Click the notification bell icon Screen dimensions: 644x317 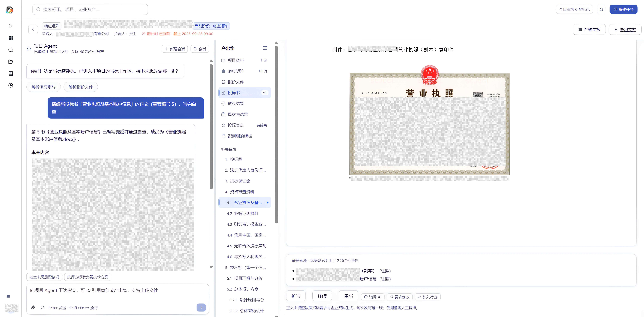(x=601, y=9)
